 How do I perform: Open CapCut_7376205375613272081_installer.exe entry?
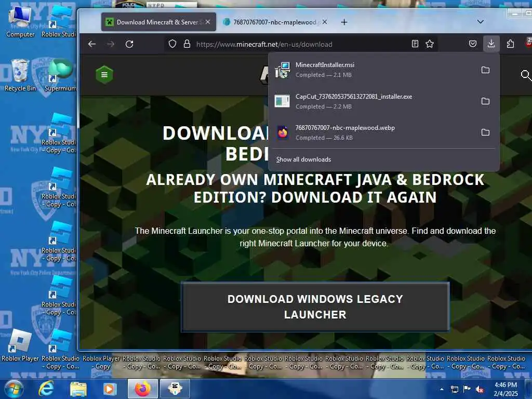coord(373,101)
